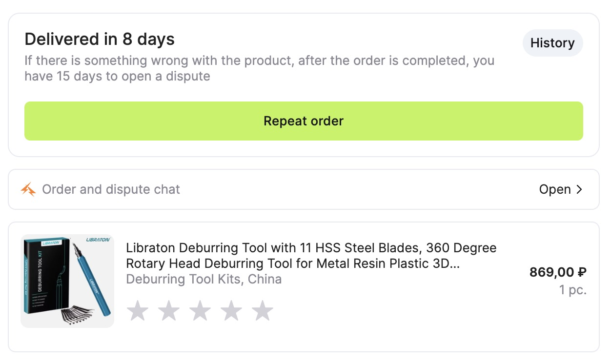Rate the product one star
611x364 pixels.
(138, 311)
